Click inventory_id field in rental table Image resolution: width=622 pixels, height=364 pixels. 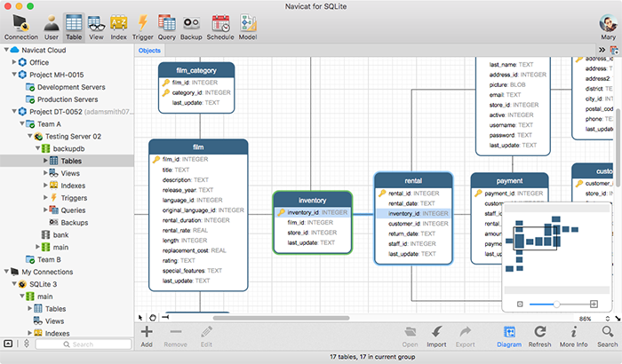413,213
